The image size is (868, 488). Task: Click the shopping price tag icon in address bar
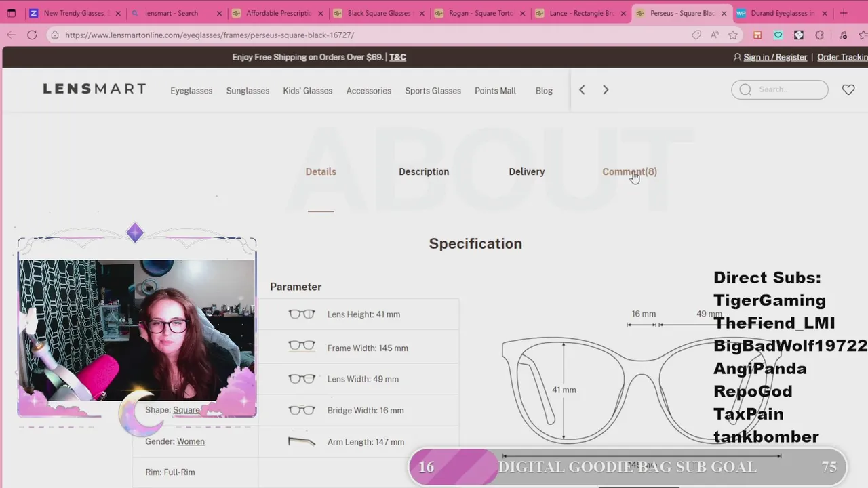[696, 35]
